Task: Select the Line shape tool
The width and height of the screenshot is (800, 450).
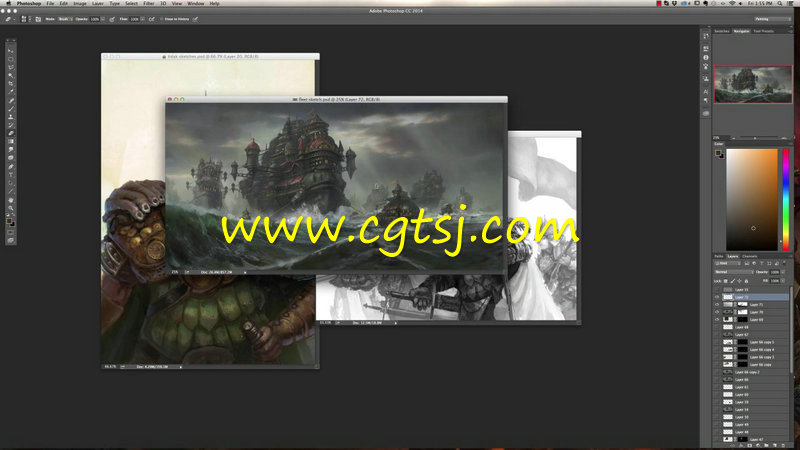Action: [x=11, y=191]
